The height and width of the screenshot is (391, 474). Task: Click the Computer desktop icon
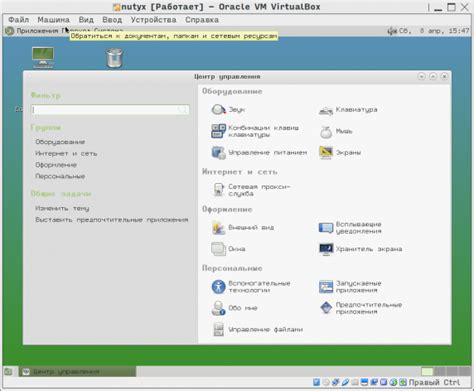(x=43, y=57)
